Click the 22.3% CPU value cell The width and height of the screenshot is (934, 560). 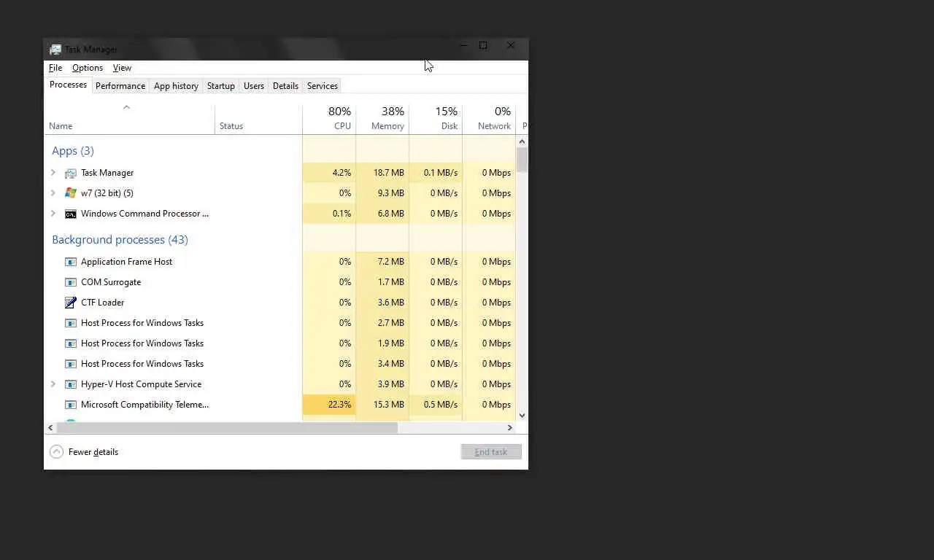pos(329,405)
